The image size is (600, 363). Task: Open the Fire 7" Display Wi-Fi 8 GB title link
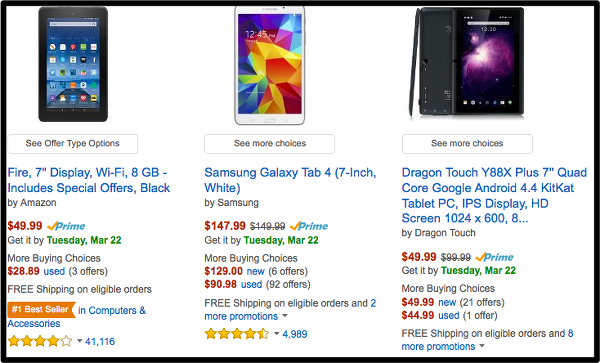pyautogui.click(x=89, y=180)
